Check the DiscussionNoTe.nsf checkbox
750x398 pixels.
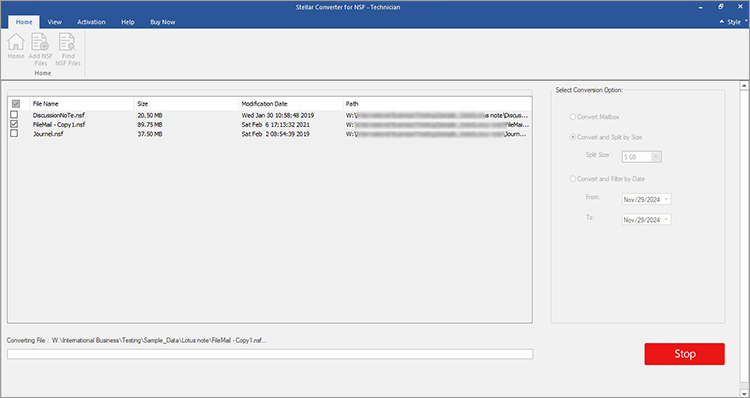click(x=14, y=115)
